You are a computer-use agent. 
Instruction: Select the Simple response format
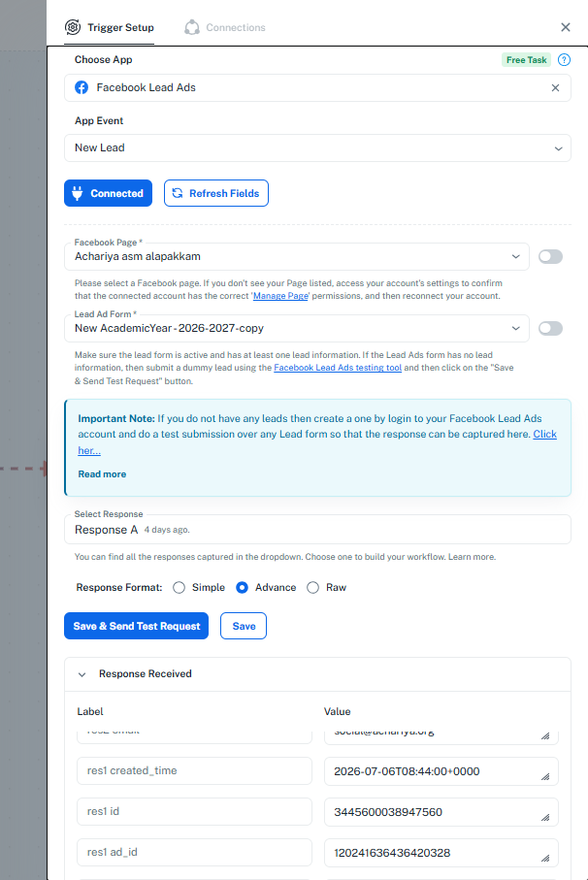click(179, 588)
